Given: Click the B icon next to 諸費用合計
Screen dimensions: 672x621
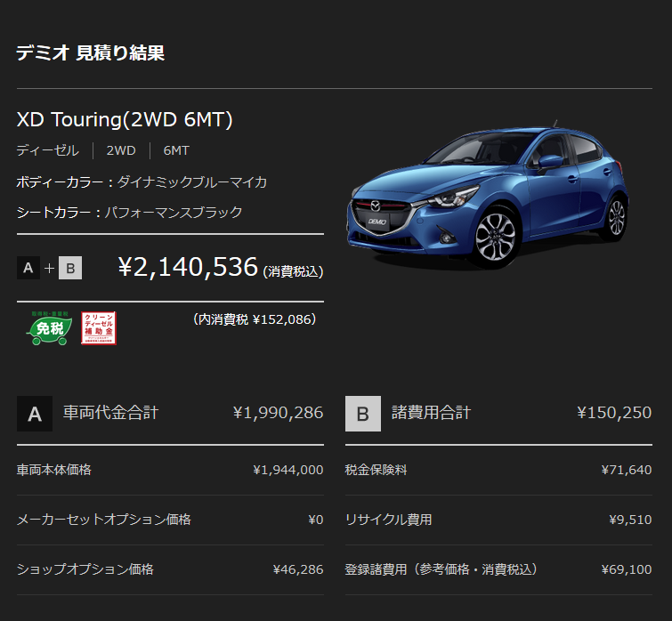Looking at the screenshot, I should click(x=363, y=414).
